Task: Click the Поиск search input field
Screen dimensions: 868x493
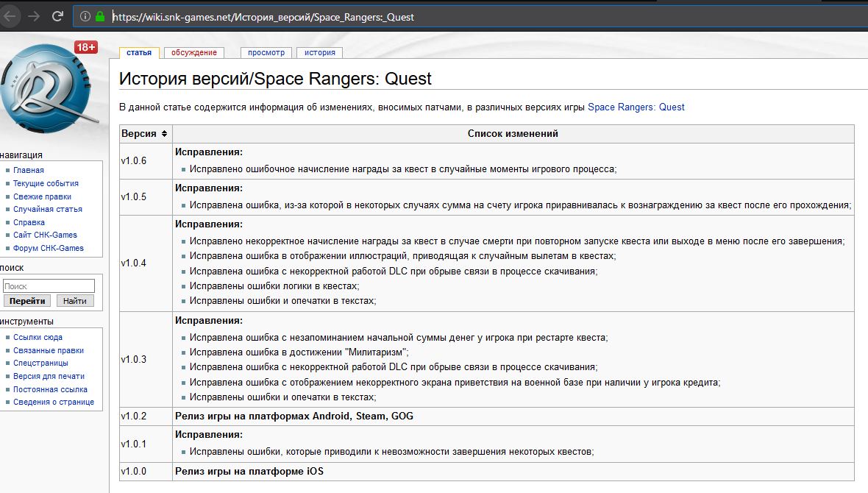Action: pos(49,285)
